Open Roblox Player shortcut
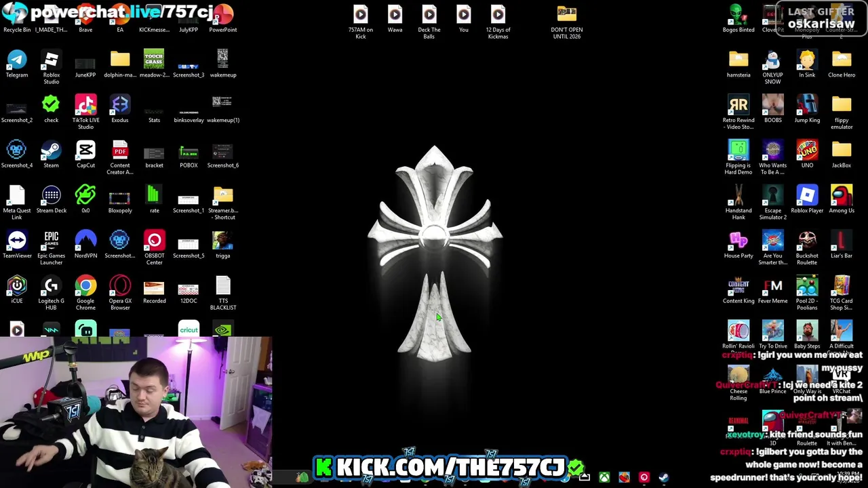Screen dimensions: 868x488 coord(807,199)
